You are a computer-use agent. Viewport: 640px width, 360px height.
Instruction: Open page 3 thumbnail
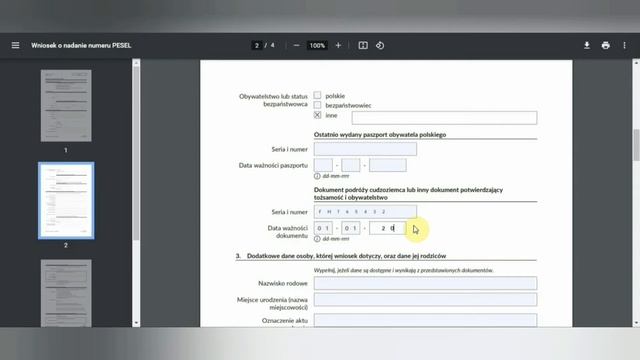coord(66,293)
